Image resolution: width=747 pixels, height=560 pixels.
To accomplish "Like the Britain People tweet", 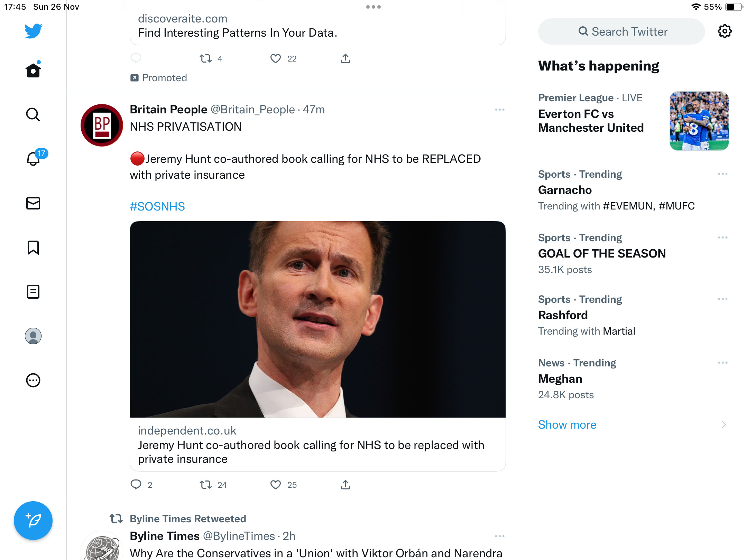I will tap(276, 485).
